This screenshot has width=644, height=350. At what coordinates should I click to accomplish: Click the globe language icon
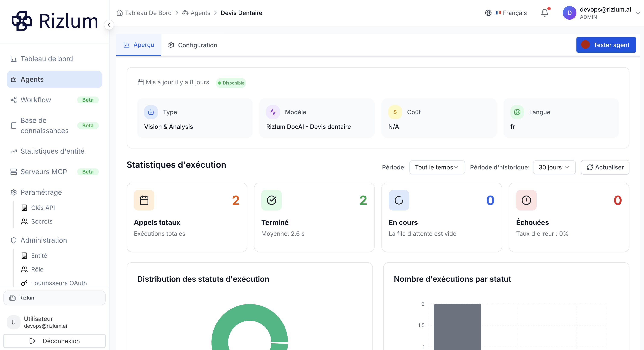point(488,13)
